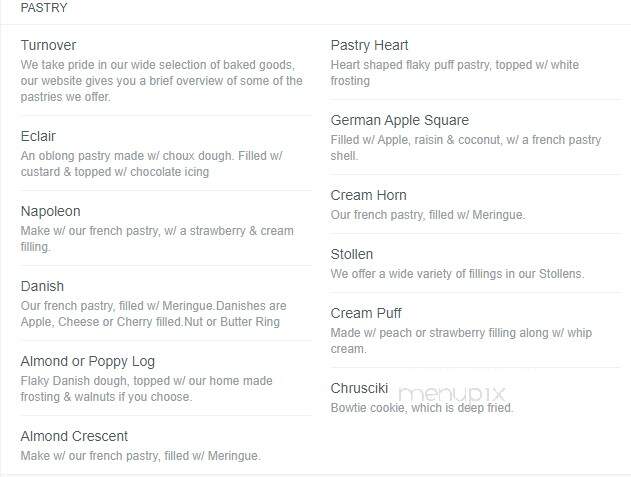Screen dimensions: 631x477
Task: Click the menupix watermark logo
Action: pyautogui.click(x=452, y=393)
